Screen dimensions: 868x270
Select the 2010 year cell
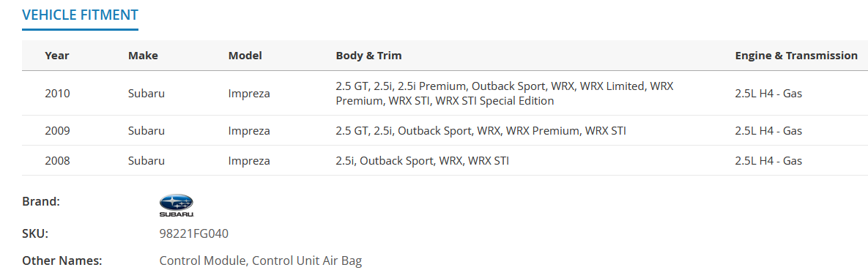click(x=58, y=94)
